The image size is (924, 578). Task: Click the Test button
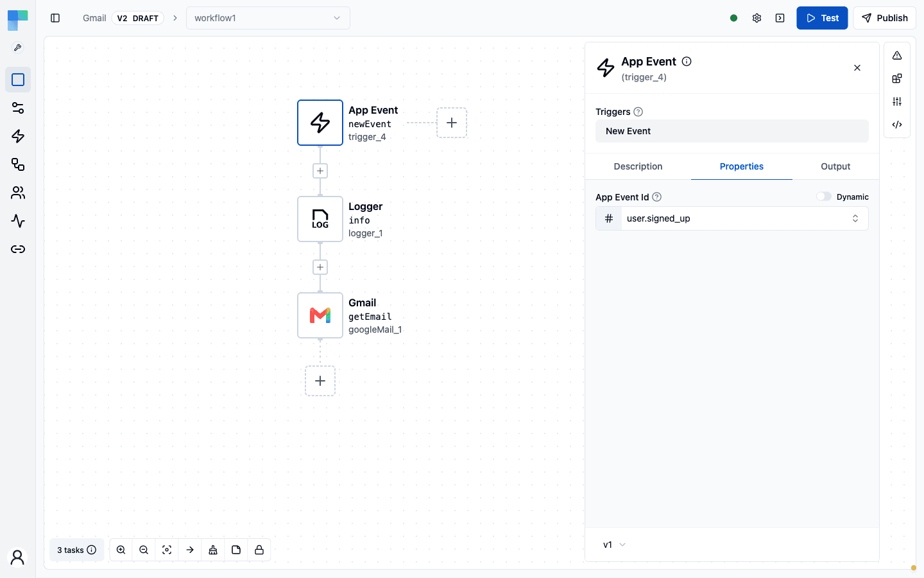click(822, 18)
